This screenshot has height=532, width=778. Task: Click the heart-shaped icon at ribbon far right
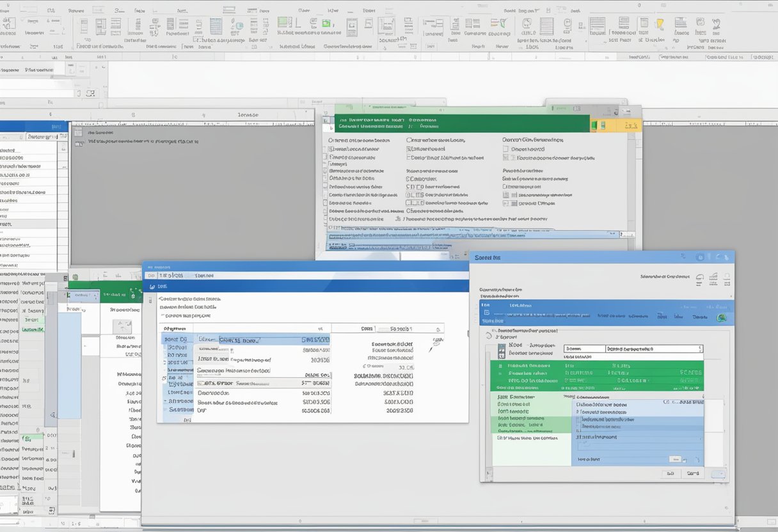[715, 24]
